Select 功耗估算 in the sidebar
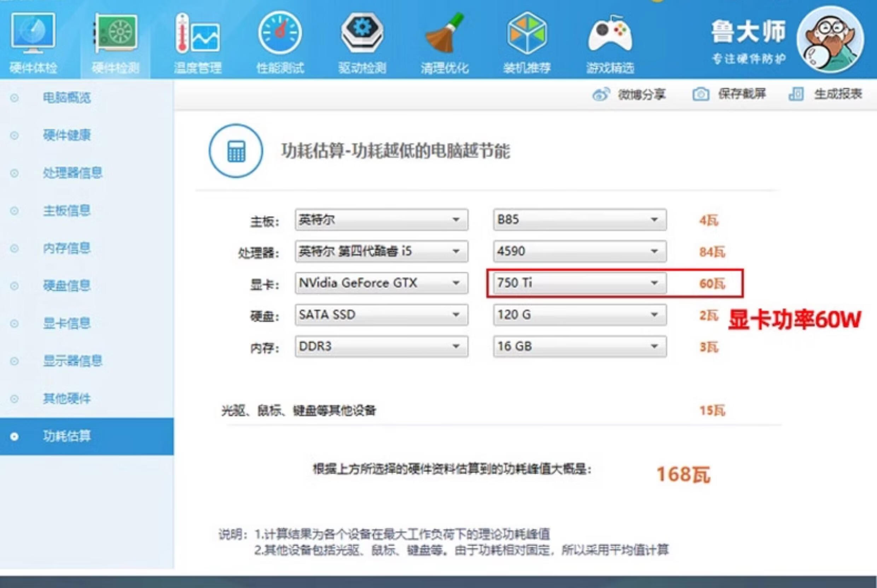This screenshot has width=877, height=588. pos(87,436)
